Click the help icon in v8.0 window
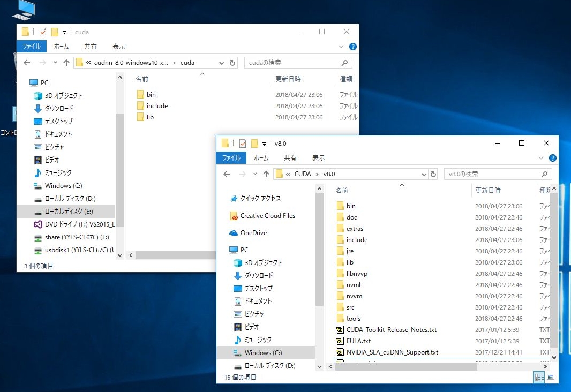The image size is (571, 392). pos(553,158)
